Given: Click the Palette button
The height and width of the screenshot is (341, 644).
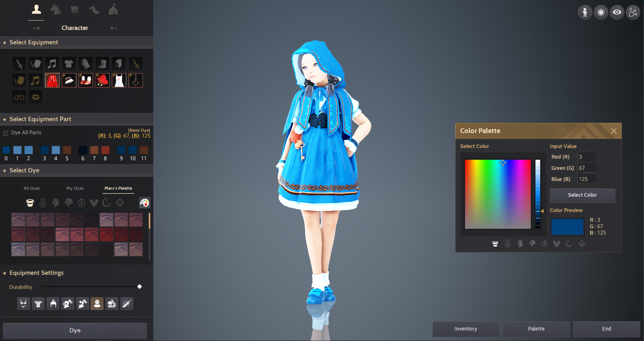Looking at the screenshot, I should point(536,329).
